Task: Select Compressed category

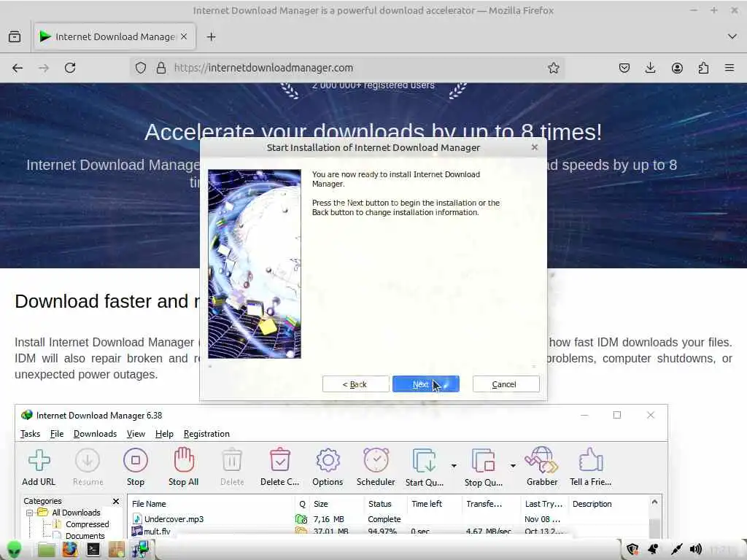Action: [x=88, y=524]
